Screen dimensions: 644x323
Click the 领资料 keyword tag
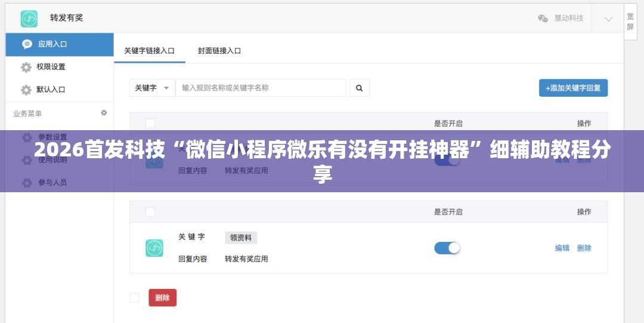(x=241, y=238)
